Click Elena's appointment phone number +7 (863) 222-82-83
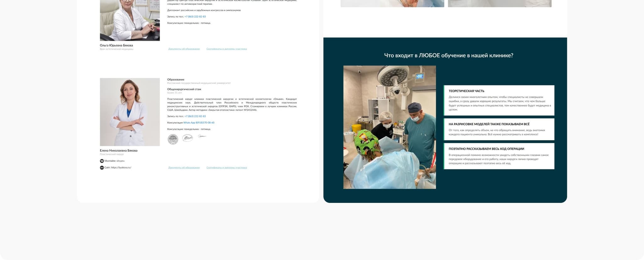This screenshot has width=644, height=260. pyautogui.click(x=195, y=116)
